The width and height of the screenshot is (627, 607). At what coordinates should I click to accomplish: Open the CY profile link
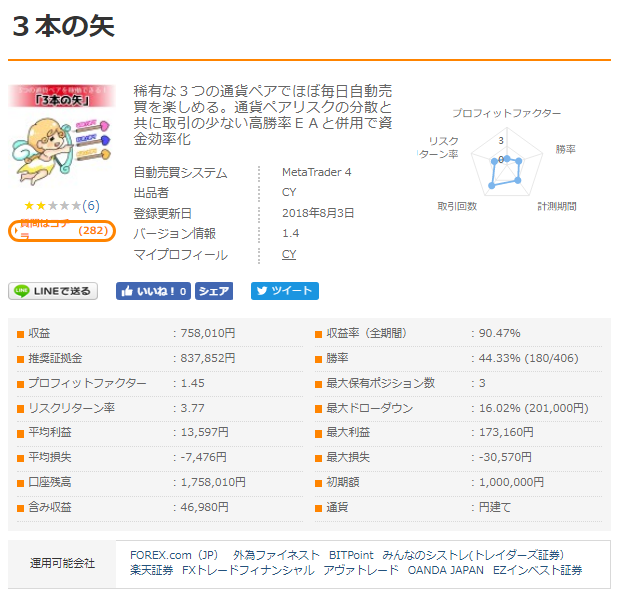coord(289,254)
